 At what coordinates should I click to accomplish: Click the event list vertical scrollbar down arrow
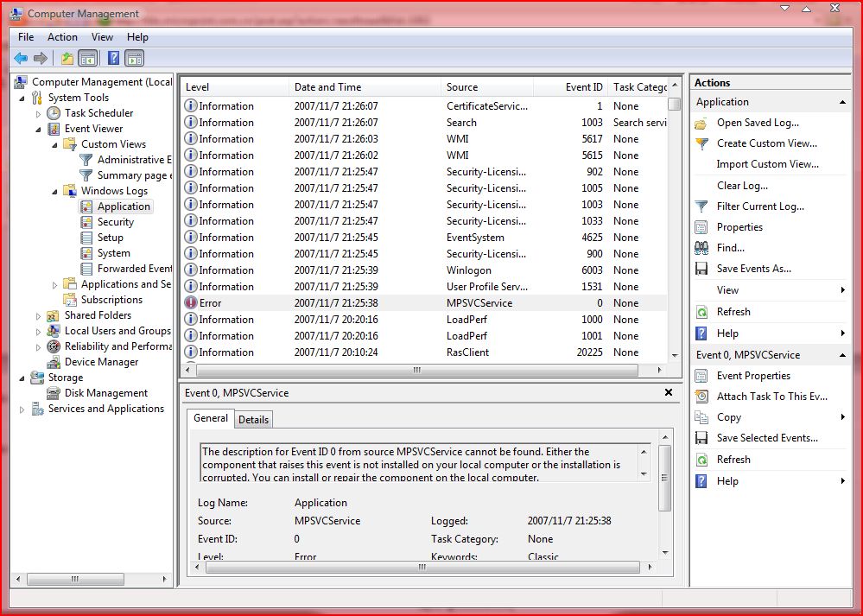click(674, 356)
